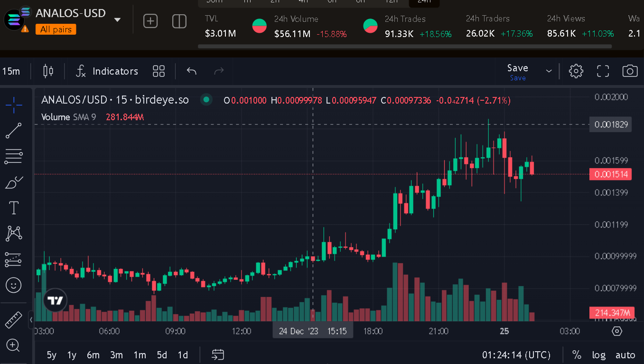Image resolution: width=644 pixels, height=364 pixels.
Task: Open the 15m interval selector
Action: click(x=11, y=71)
